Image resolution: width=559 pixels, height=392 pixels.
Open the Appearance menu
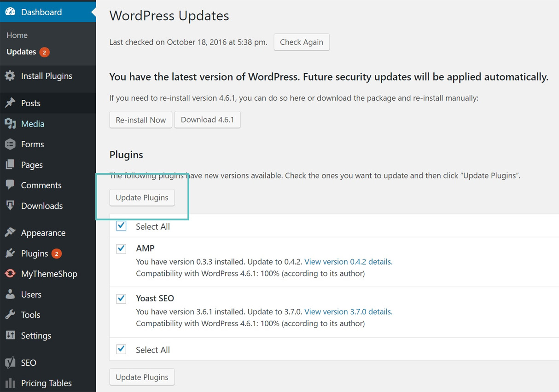click(48, 233)
